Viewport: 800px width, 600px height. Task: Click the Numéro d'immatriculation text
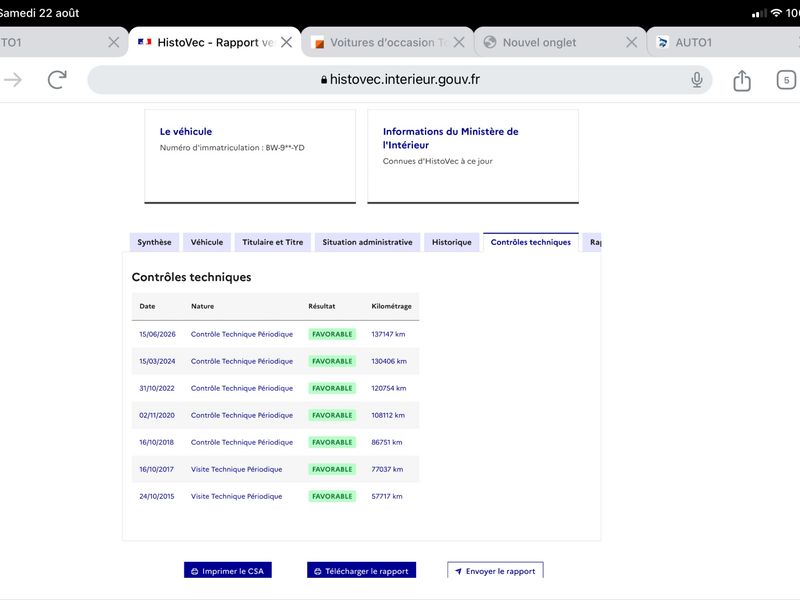[232, 147]
